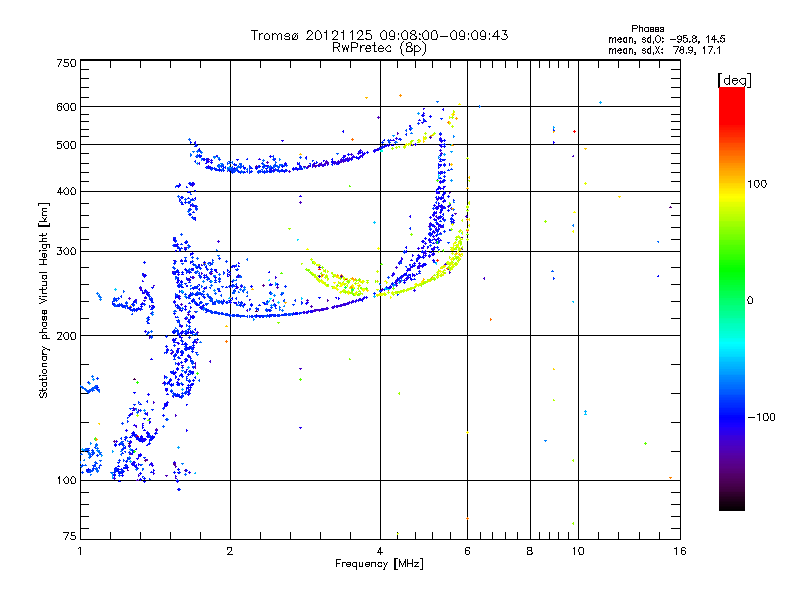Click the y-axis tick label '200'
The height and width of the screenshot is (600, 800).
[66, 336]
